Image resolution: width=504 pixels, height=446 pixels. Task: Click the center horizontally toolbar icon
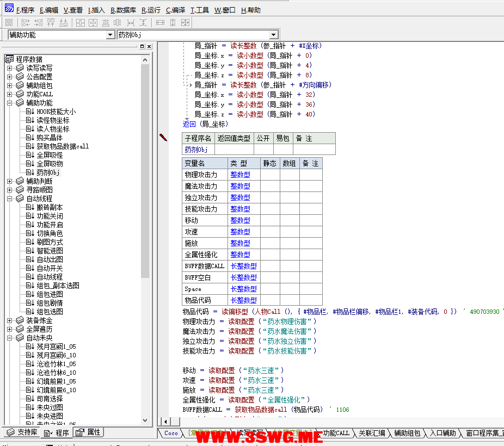click(x=81, y=22)
